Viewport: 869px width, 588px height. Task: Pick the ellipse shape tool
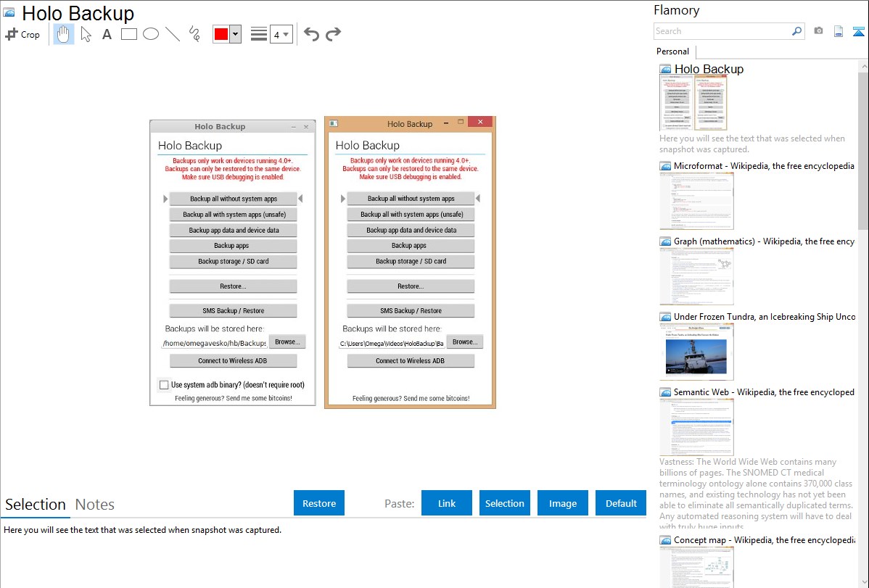(151, 34)
